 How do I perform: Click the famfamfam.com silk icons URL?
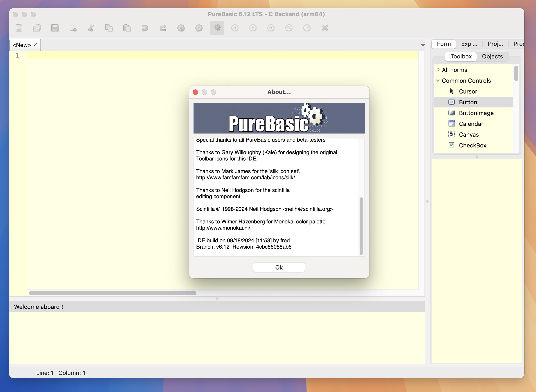[245, 178]
